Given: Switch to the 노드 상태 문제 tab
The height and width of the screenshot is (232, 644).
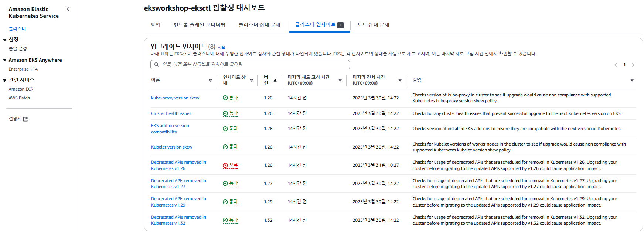Looking at the screenshot, I should (x=373, y=25).
